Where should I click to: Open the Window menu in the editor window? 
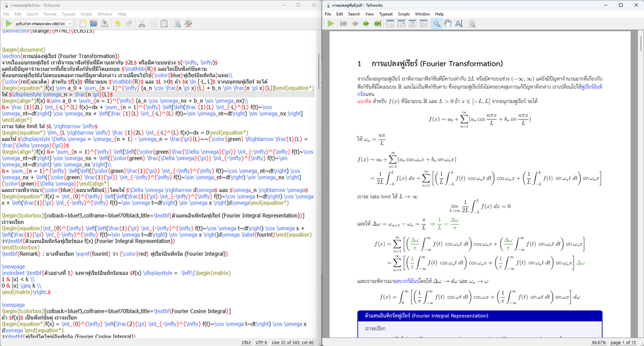tap(105, 14)
